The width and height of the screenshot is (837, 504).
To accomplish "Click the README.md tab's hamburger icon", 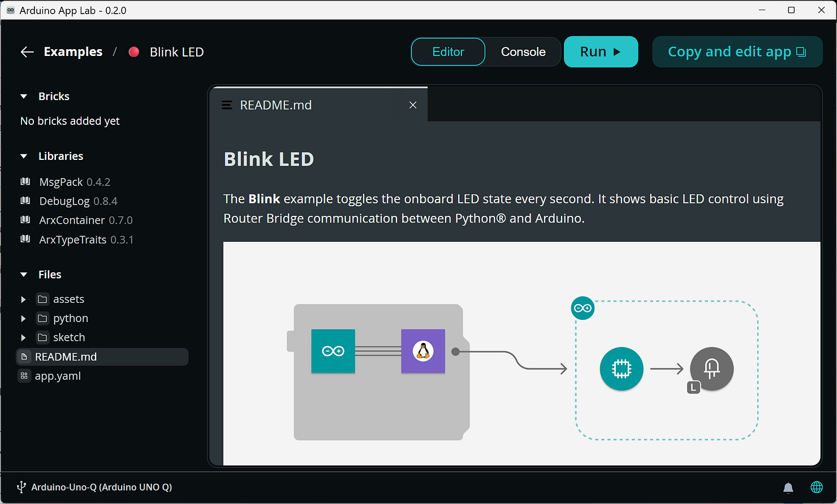I will (x=227, y=105).
